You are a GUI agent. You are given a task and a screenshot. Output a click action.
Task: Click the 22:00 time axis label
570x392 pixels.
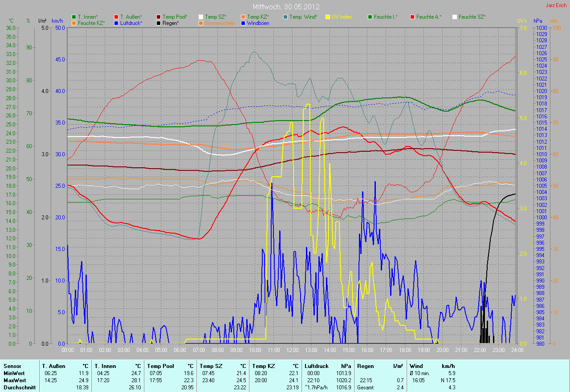coord(480,350)
